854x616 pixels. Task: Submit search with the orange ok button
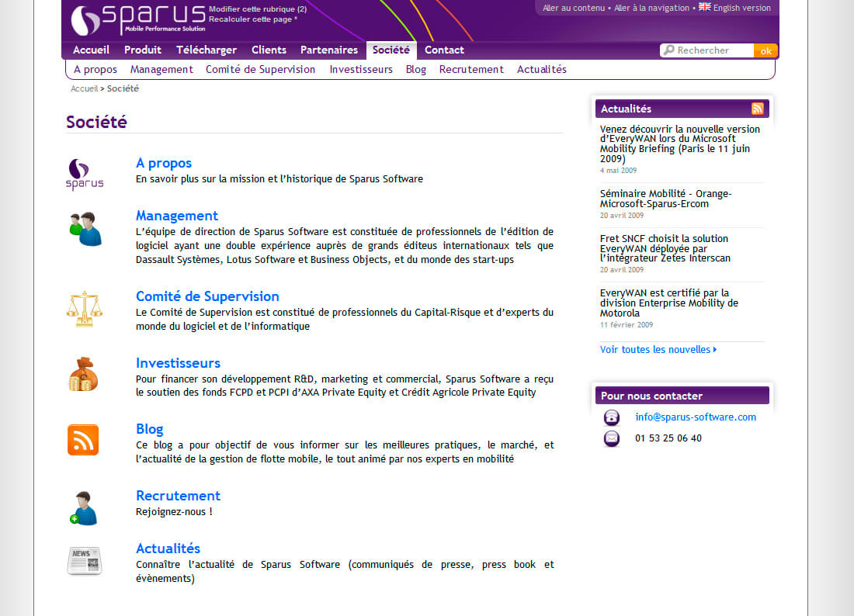click(765, 50)
